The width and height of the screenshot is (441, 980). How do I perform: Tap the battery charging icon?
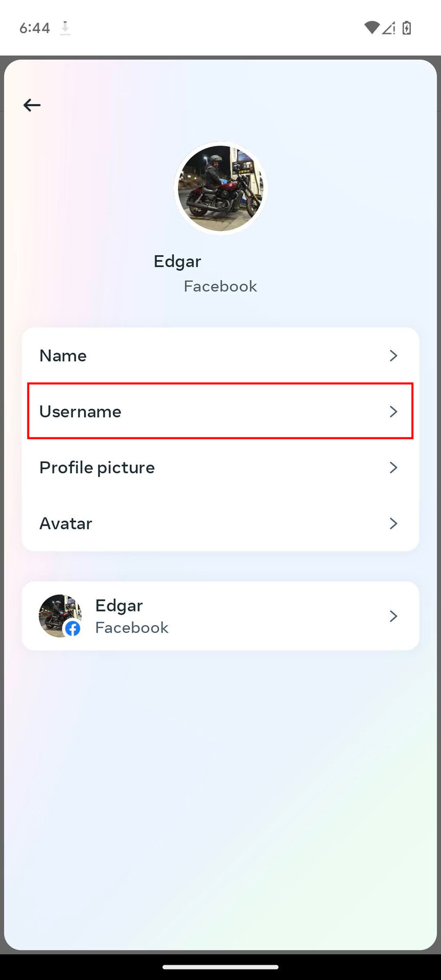pos(407,28)
